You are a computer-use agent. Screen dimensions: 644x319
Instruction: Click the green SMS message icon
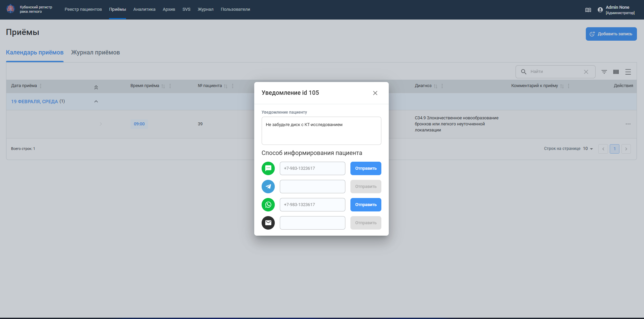pos(268,168)
